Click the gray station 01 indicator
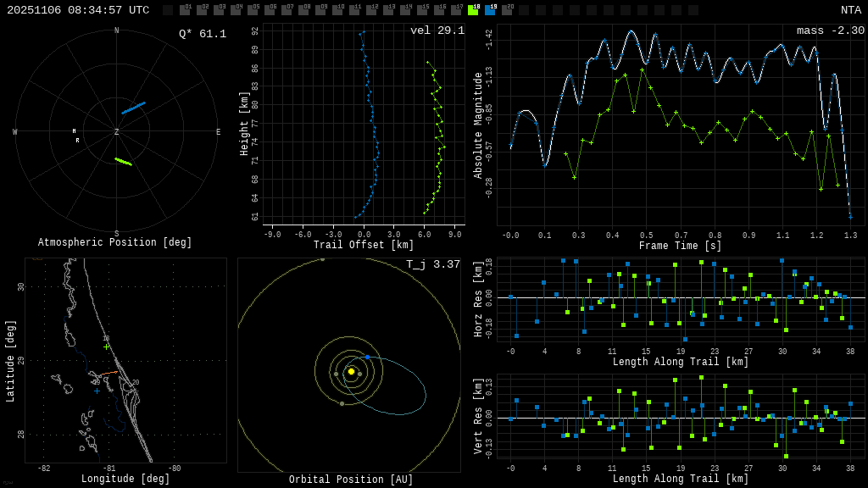 tap(185, 10)
